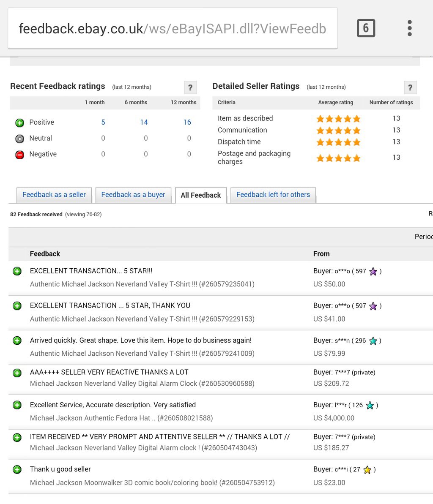
Task: Switch to Feedback as a seller tab
Action: tap(54, 195)
